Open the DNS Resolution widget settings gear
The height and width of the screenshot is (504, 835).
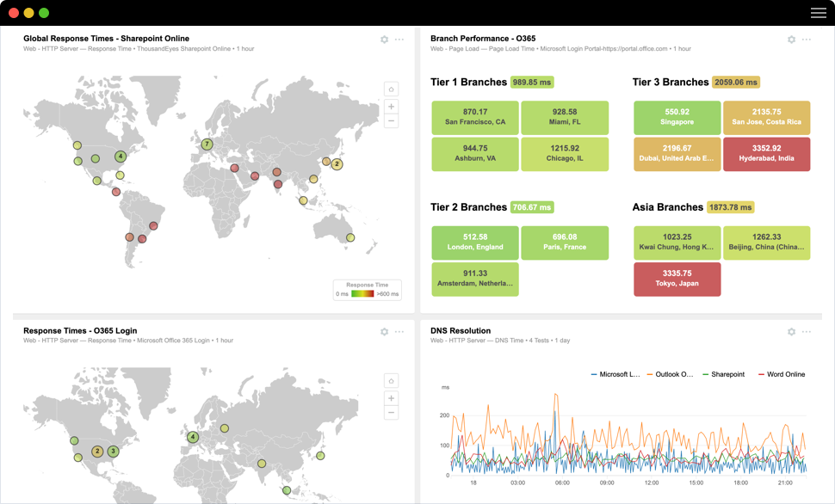791,332
